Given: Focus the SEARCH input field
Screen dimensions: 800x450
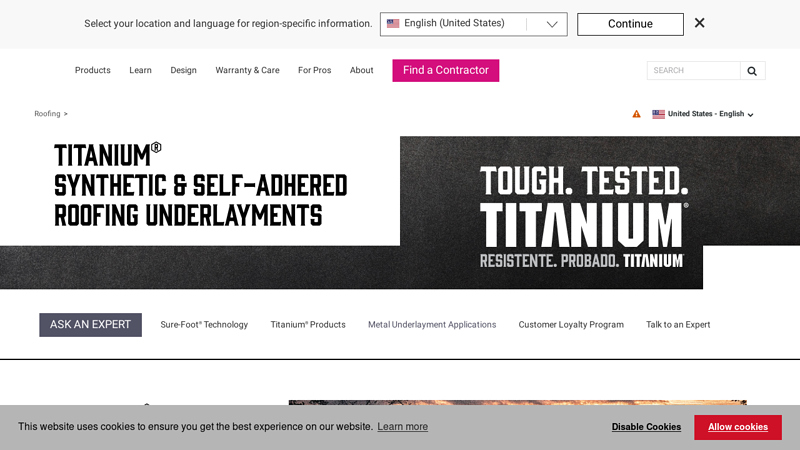Looking at the screenshot, I should (x=693, y=70).
